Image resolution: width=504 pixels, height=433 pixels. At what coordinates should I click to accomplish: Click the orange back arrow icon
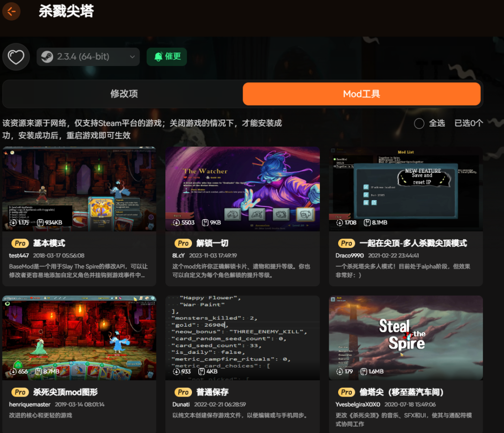11,11
